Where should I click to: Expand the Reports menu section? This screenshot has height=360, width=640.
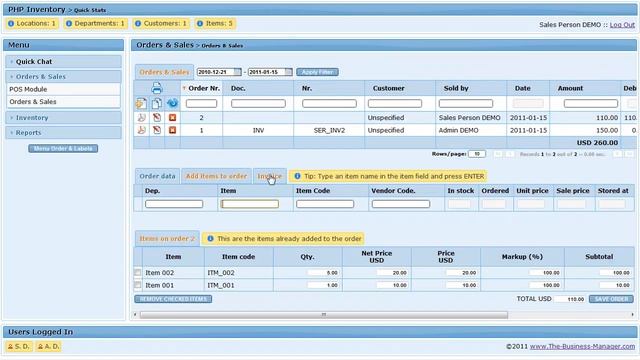[63, 133]
